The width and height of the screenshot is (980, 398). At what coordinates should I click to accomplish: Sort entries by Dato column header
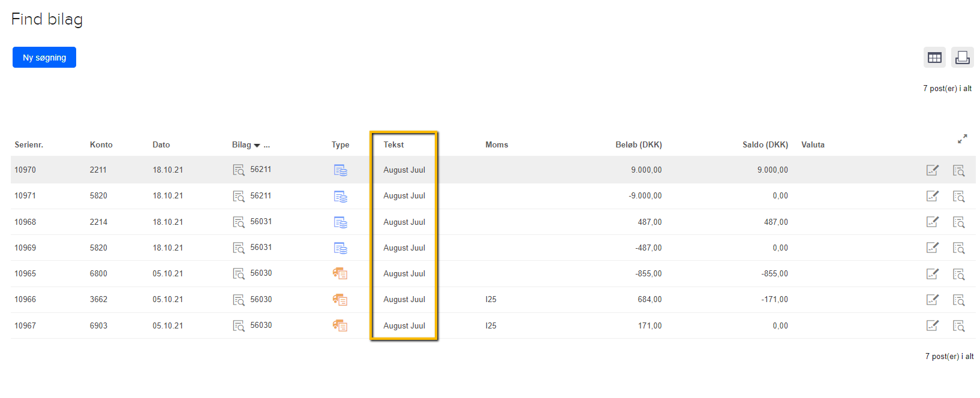(161, 145)
